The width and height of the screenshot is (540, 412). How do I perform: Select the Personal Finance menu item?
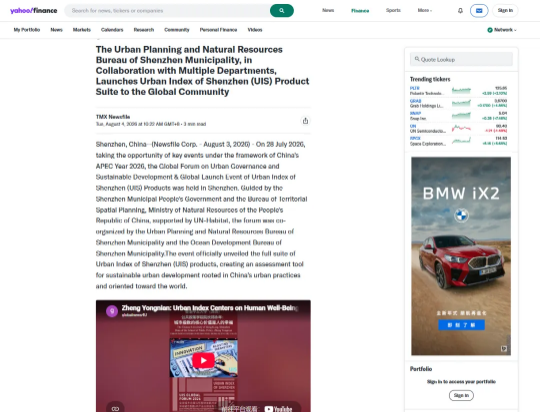(218, 30)
